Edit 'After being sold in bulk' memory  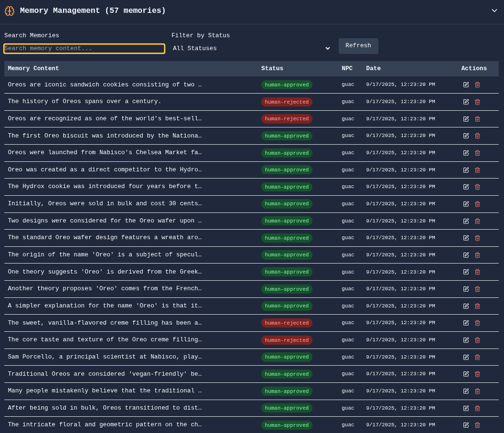point(466,408)
